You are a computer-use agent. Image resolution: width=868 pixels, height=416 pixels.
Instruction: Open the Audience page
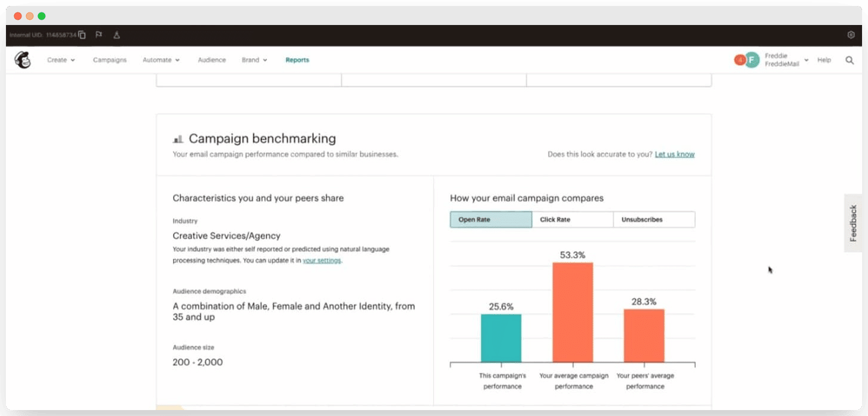click(212, 60)
